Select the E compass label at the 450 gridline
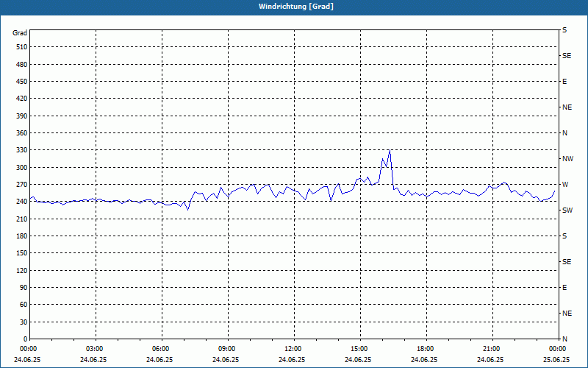 tap(564, 82)
